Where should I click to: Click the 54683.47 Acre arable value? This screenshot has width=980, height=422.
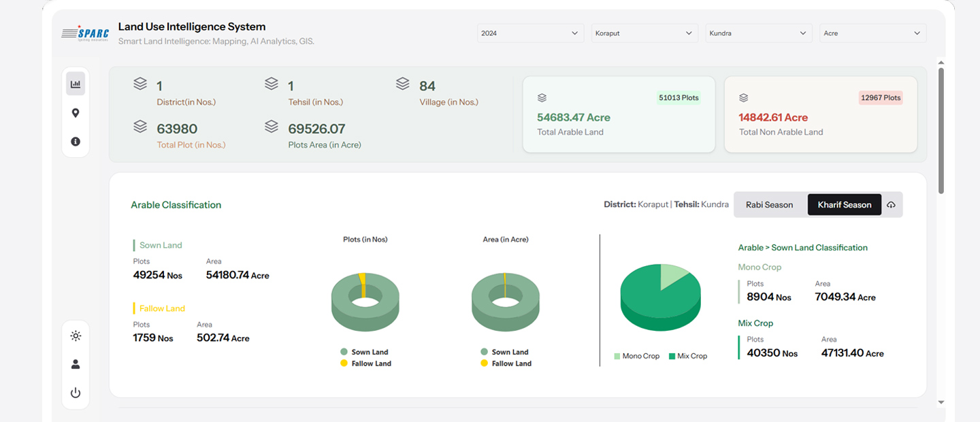pos(574,117)
